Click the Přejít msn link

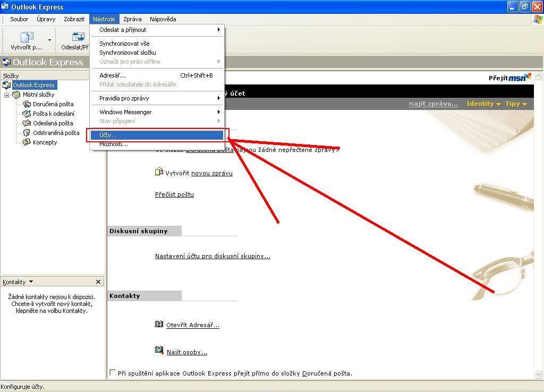click(509, 78)
